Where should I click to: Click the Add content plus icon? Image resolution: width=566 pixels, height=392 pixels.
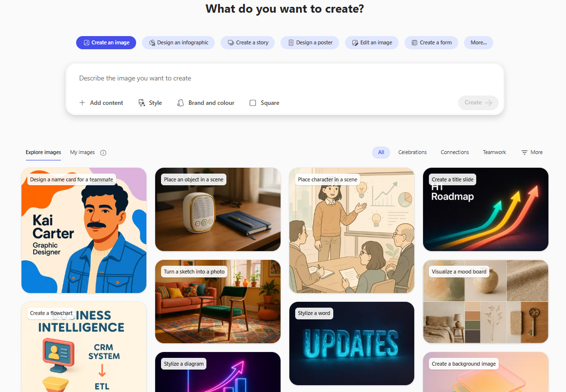(82, 103)
